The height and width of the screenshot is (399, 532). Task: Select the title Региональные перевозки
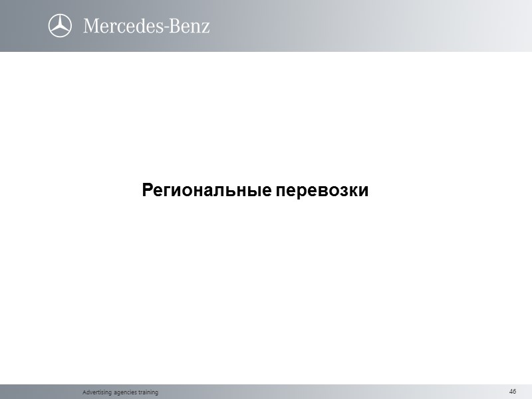255,191
